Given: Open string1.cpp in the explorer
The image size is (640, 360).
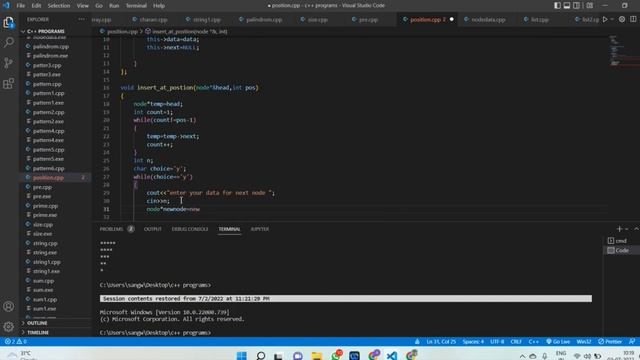Looking at the screenshot, I should click(47, 262).
